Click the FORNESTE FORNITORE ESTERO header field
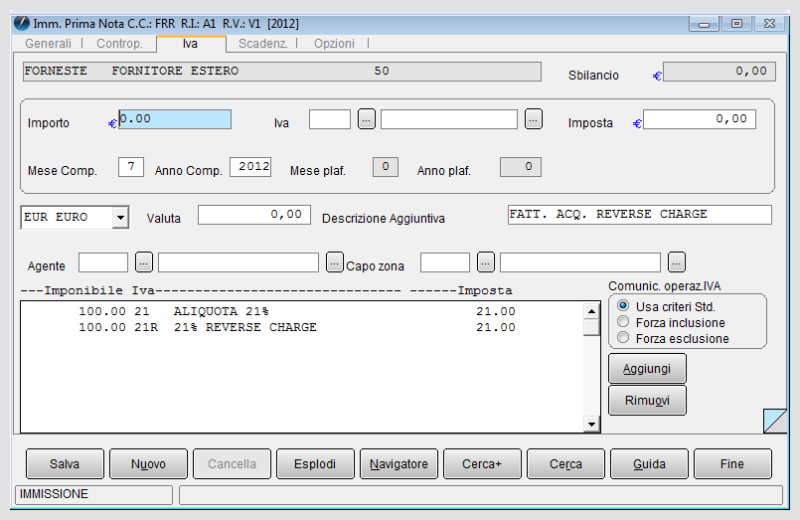The height and width of the screenshot is (520, 800). [282, 71]
